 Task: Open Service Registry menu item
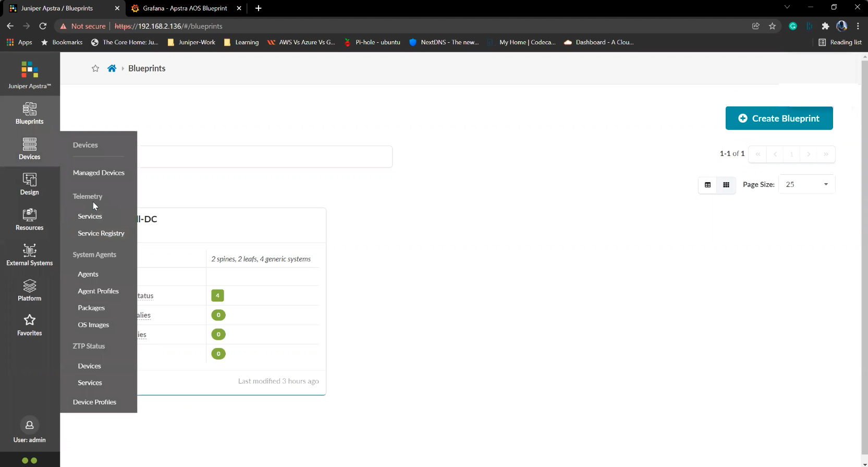(x=101, y=233)
